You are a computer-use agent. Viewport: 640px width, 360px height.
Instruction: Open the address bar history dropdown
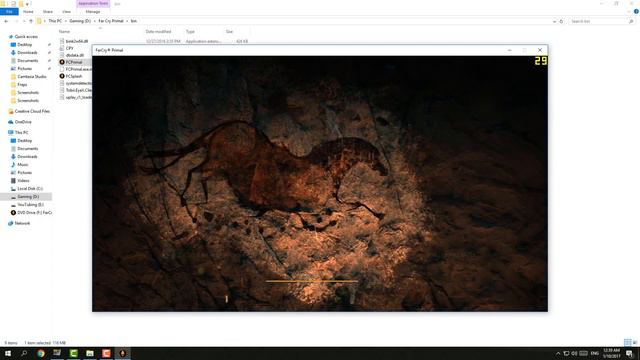[x=554, y=21]
